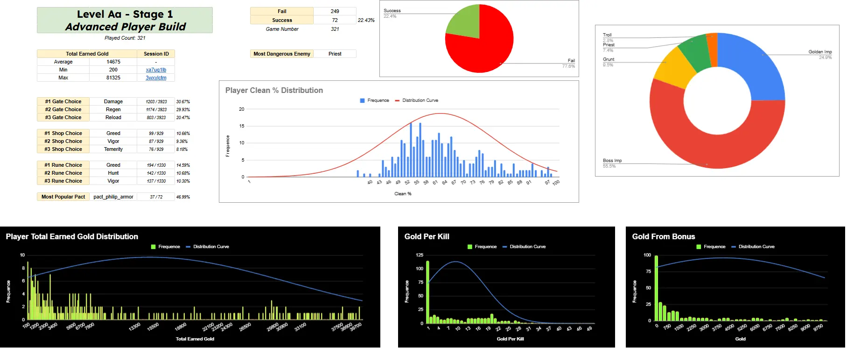Open the xa7uq1lb session ID link
The height and width of the screenshot is (355, 868).
pos(156,70)
